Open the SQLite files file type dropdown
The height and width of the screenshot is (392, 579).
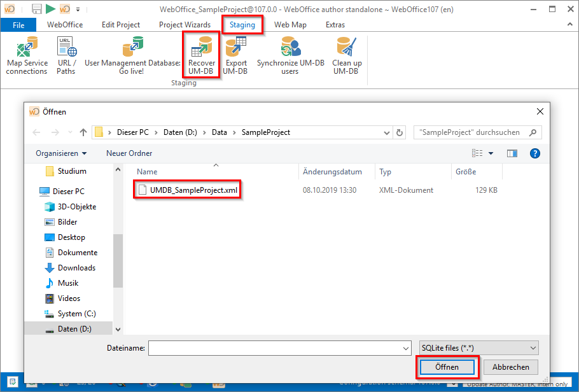(478, 347)
